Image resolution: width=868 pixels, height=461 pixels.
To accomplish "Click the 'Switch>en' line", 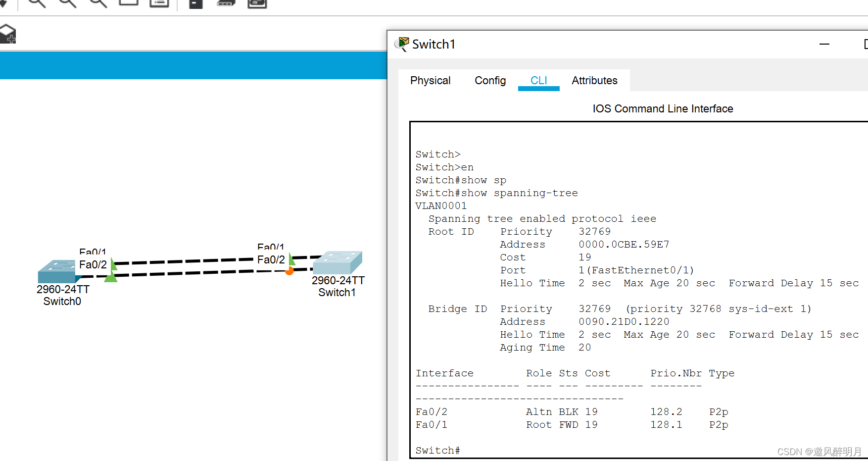I will (445, 167).
